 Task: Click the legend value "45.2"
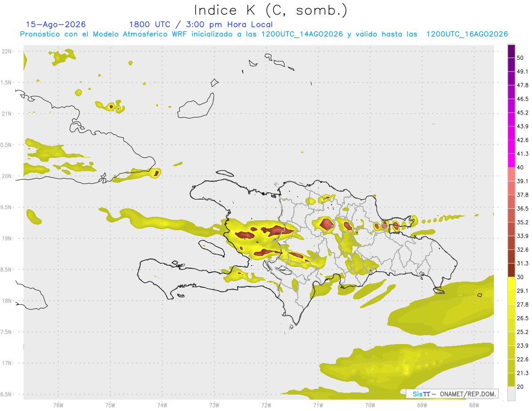point(523,113)
